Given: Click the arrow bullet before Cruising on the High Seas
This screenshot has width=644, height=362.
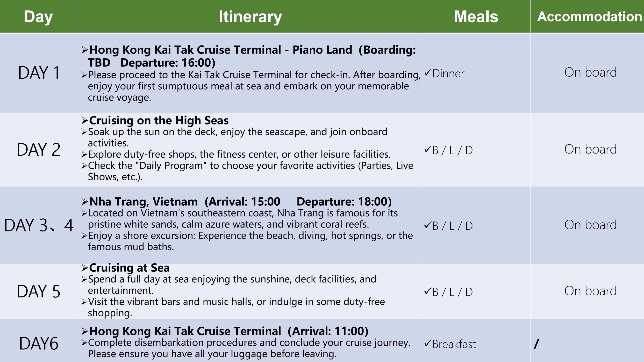Looking at the screenshot, I should click(x=85, y=121).
